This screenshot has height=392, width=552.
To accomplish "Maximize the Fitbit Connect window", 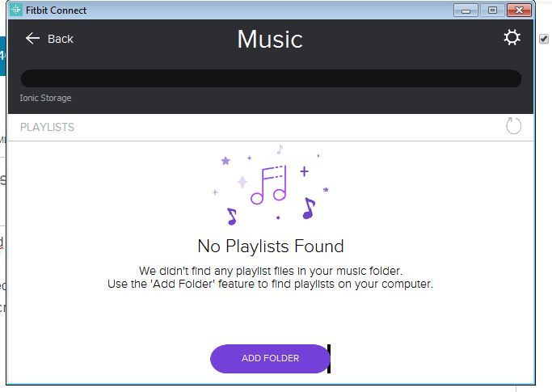I will tap(492, 11).
